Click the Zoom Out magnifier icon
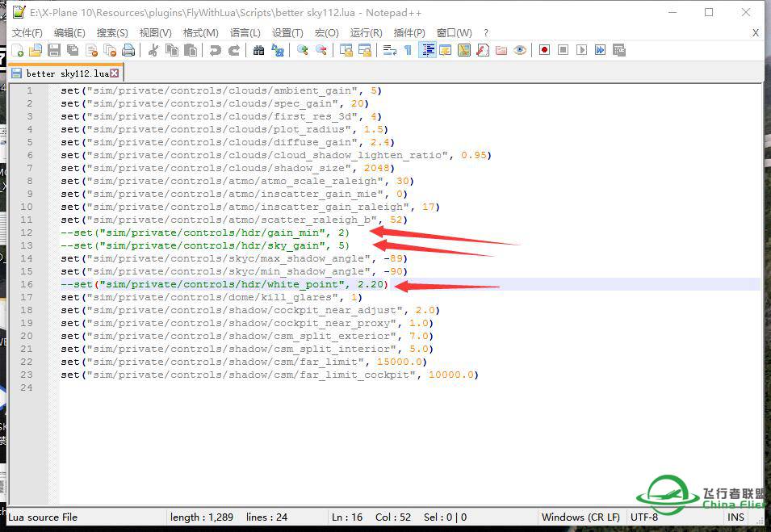 pos(321,50)
